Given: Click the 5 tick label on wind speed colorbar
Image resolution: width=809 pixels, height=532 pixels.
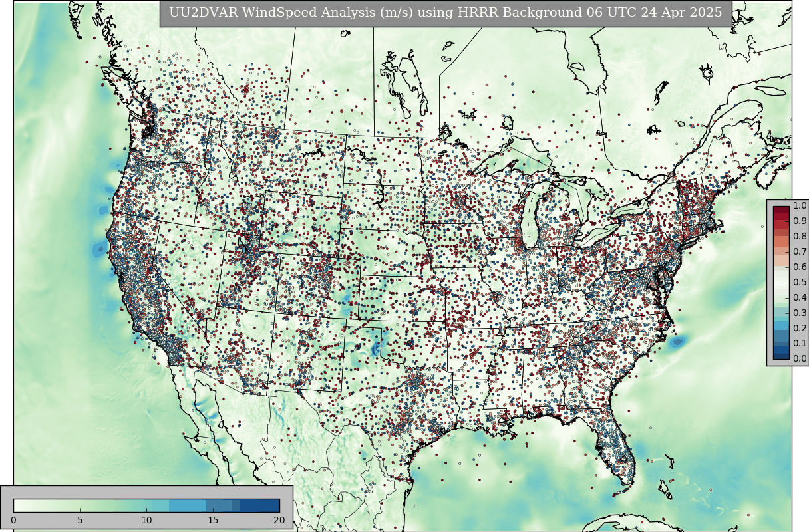Looking at the screenshot, I should coord(80,520).
